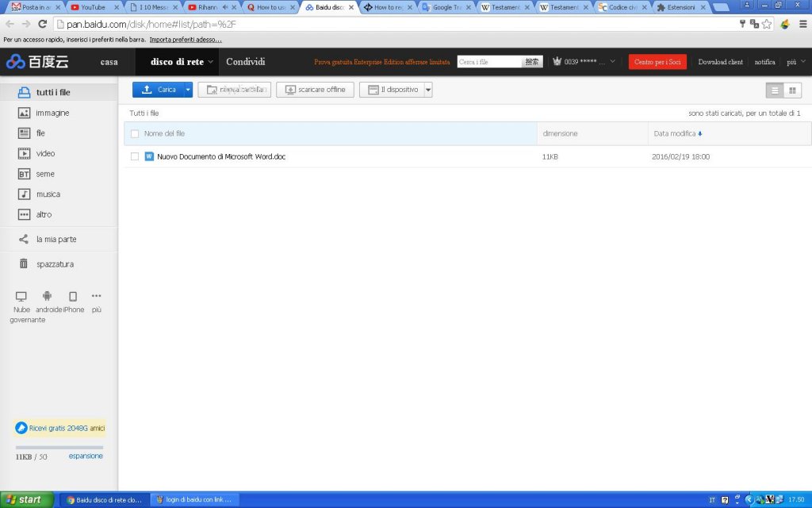Switch to the Estensioni browser tab

tap(681, 7)
